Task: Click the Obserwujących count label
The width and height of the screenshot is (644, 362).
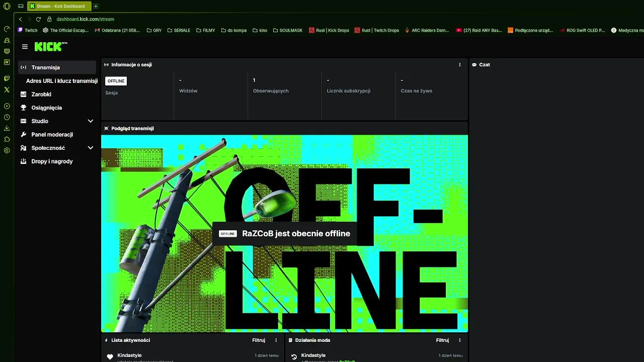Action: click(x=271, y=91)
